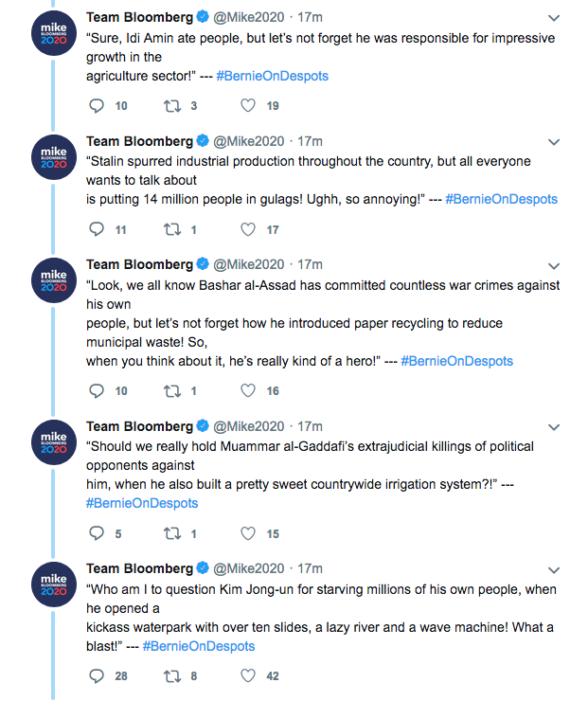Open the 17m timestamp on Gaddafi tweet
The width and height of the screenshot is (588, 701).
point(310,426)
